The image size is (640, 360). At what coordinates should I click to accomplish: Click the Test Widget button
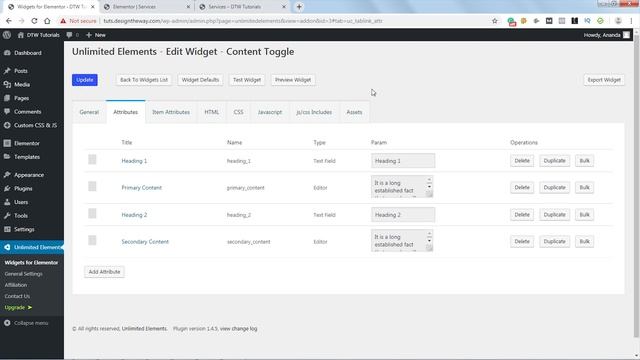(247, 80)
